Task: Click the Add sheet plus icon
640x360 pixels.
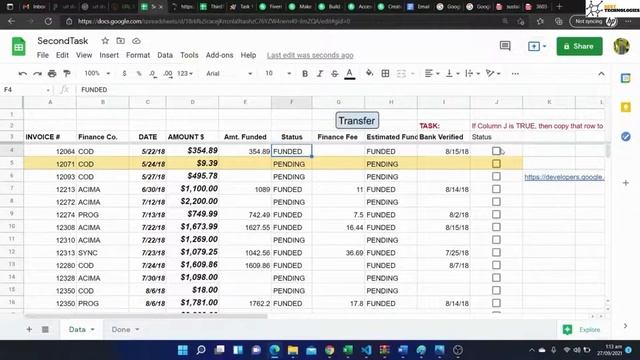Action: pyautogui.click(x=29, y=329)
